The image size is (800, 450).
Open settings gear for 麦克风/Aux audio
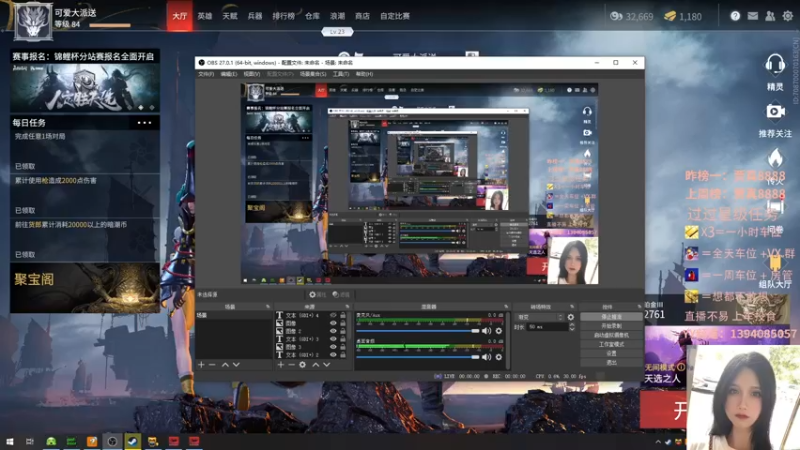coord(498,331)
